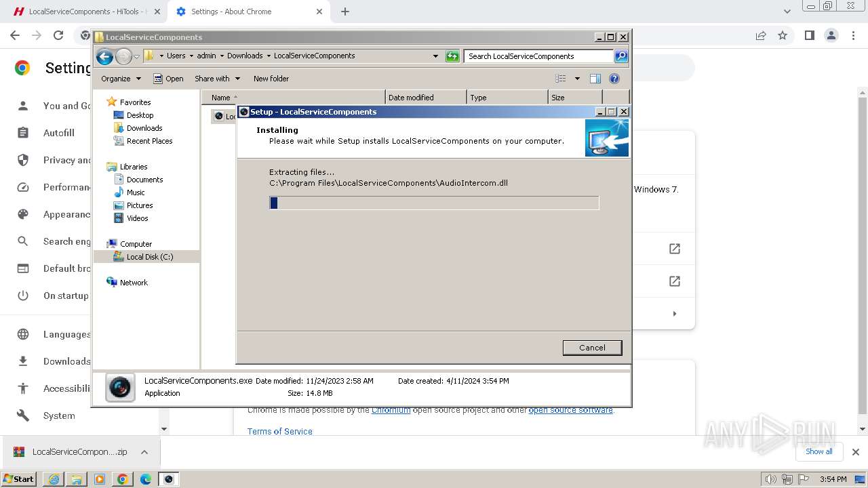Open Explorer recent locations dropdown arrow
868x488 pixels.
[136, 56]
